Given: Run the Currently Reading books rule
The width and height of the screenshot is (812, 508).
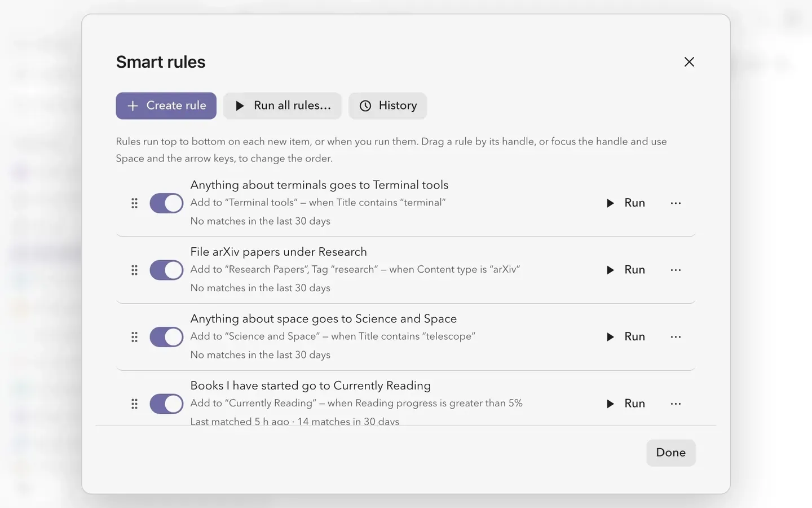Looking at the screenshot, I should 625,404.
